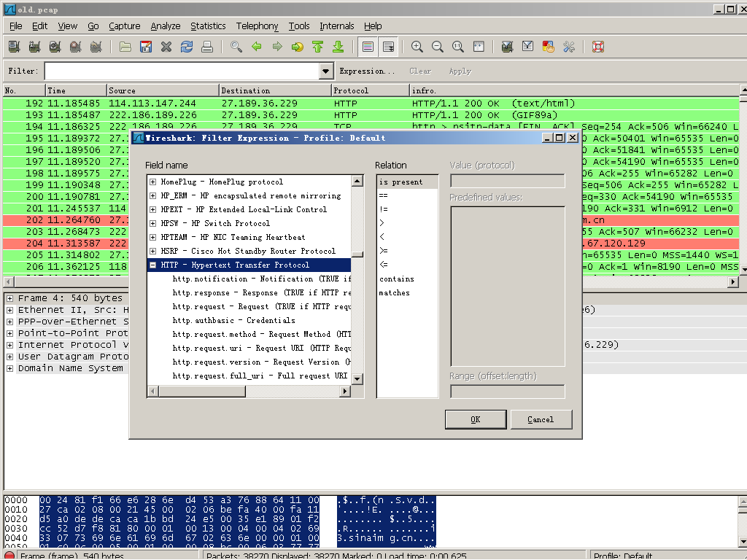Find a packet magnifier icon
This screenshot has height=560, width=747.
tap(236, 47)
